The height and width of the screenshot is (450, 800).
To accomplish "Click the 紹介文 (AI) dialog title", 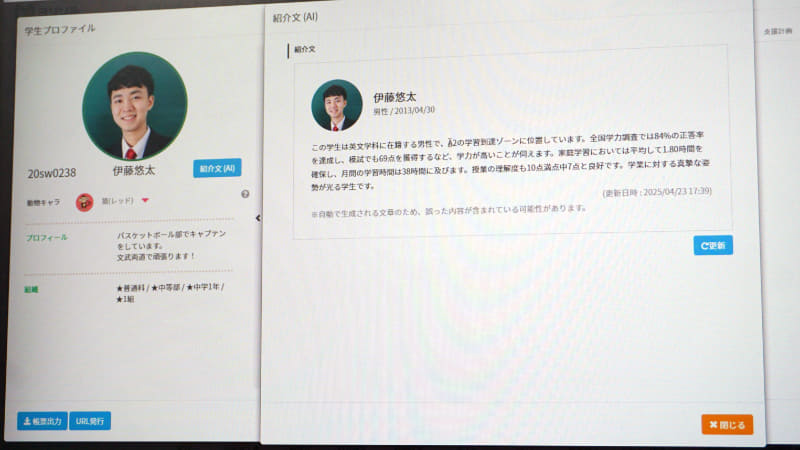I will click(x=295, y=17).
